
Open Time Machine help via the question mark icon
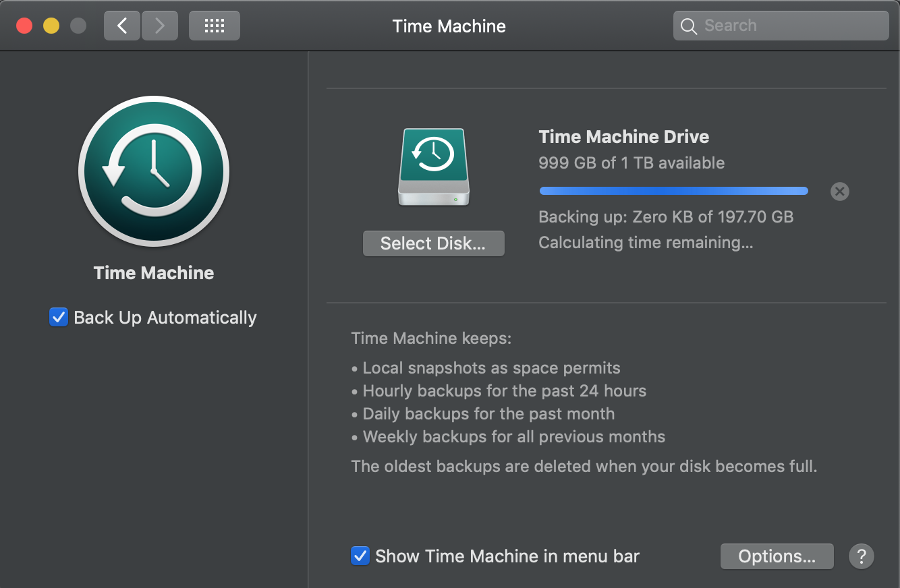pyautogui.click(x=862, y=556)
